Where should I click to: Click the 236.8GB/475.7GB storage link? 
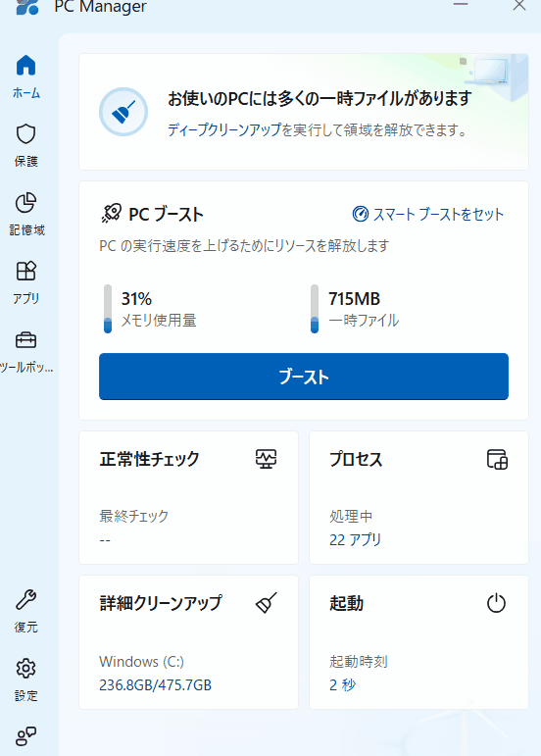click(155, 684)
